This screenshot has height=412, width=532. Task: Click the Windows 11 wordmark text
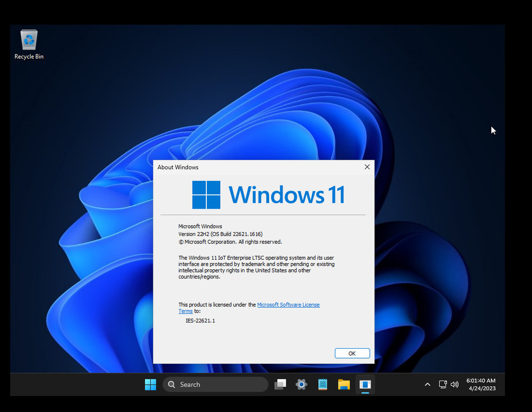(287, 195)
